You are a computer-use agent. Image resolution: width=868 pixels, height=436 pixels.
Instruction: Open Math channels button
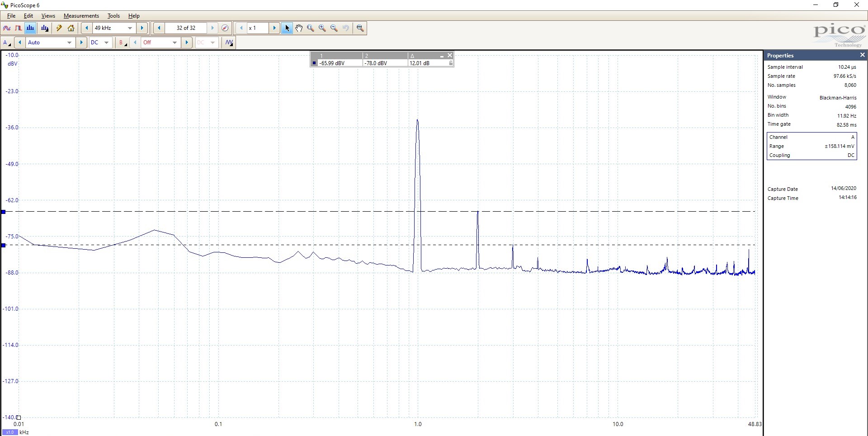(x=229, y=43)
